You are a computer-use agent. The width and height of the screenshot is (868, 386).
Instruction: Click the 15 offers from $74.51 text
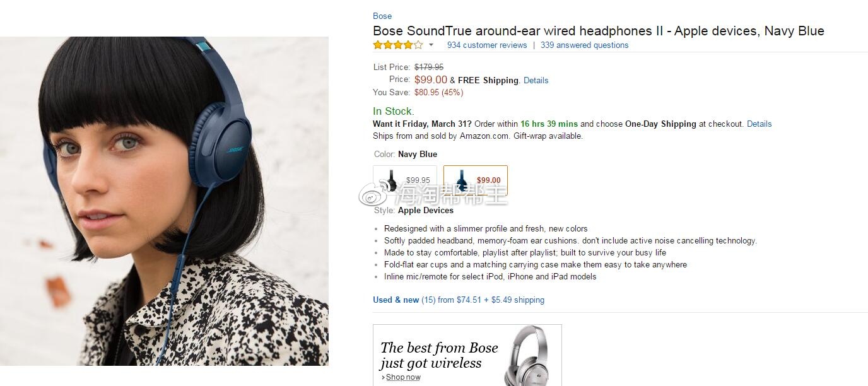(x=483, y=300)
